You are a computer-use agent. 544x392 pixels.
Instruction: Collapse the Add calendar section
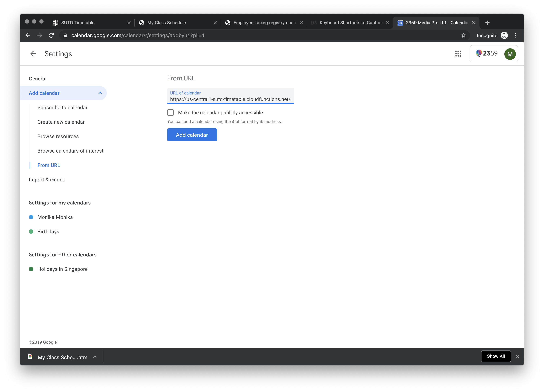coord(100,93)
